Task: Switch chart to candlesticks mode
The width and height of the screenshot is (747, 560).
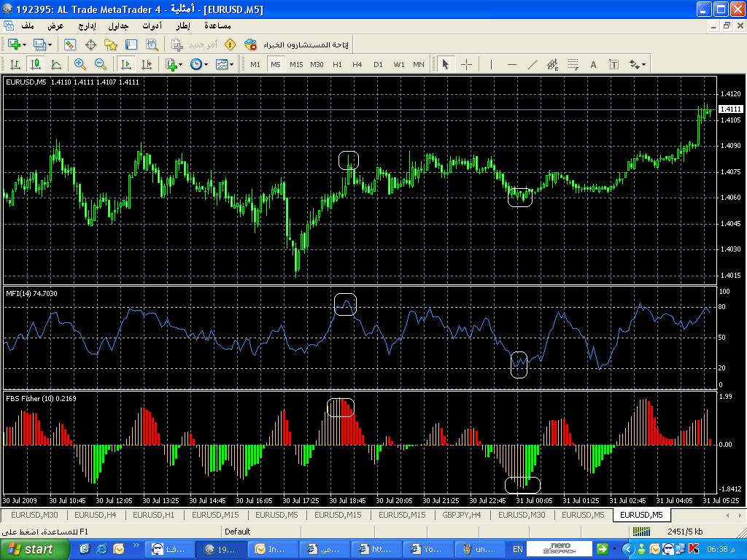Action: tap(36, 64)
